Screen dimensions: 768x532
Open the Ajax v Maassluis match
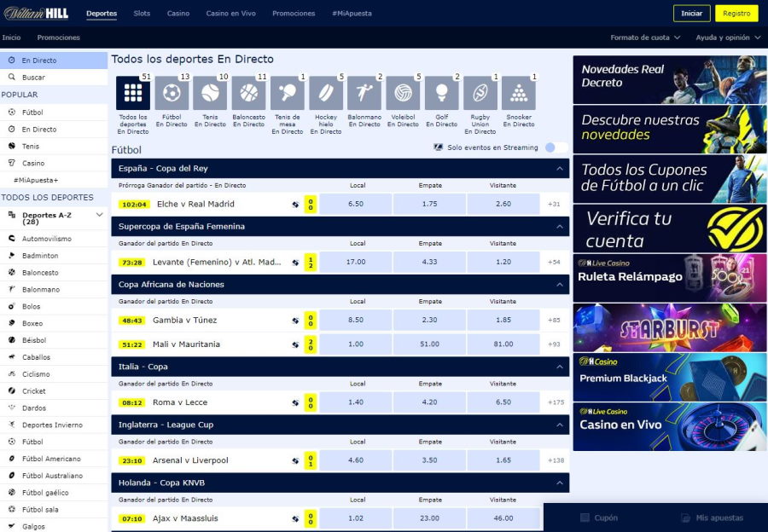185,519
